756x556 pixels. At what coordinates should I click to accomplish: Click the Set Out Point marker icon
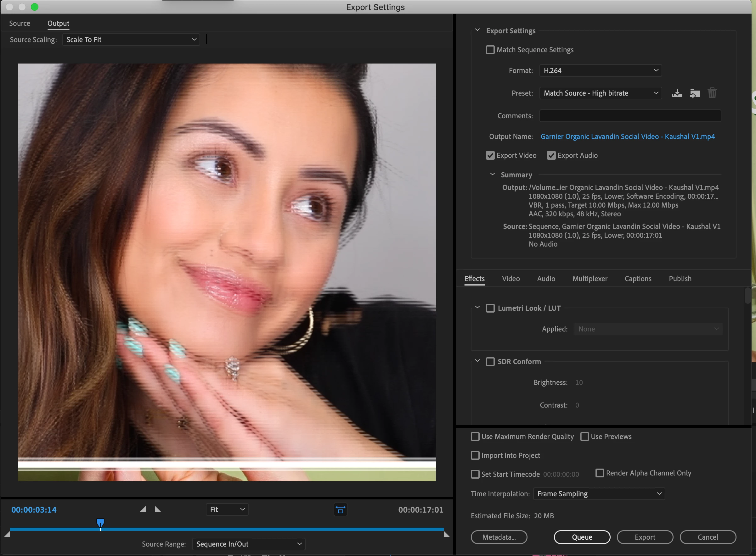coord(158,509)
